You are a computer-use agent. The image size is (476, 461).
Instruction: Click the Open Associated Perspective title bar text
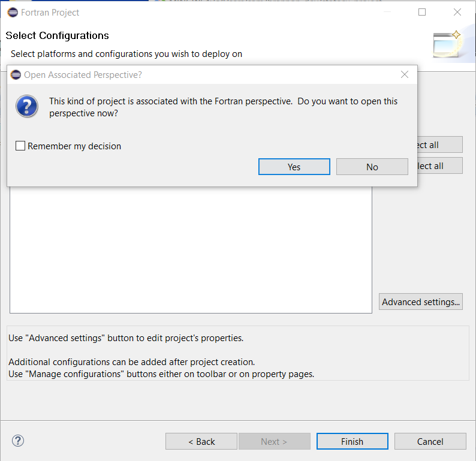(83, 75)
